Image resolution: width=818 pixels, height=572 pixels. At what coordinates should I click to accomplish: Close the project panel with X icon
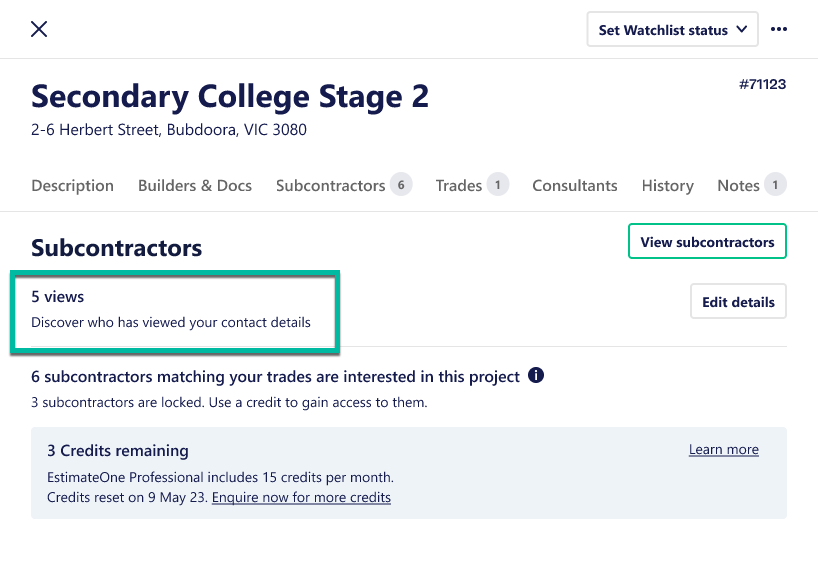tap(39, 29)
